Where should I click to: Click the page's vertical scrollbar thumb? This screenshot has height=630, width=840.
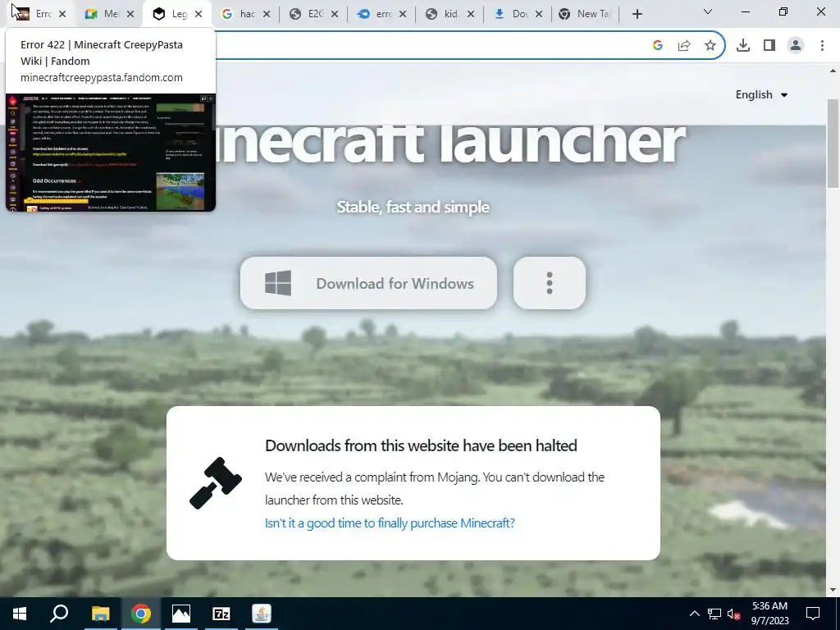click(833, 143)
